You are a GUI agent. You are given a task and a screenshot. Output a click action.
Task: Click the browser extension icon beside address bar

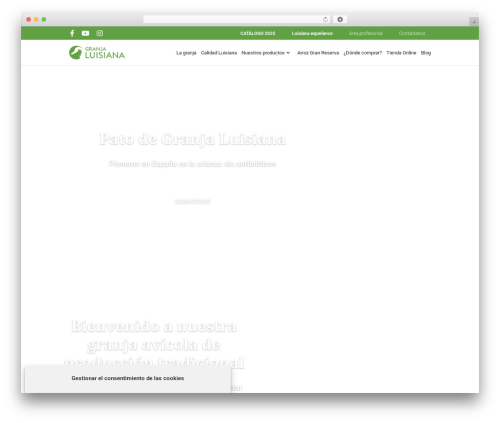pyautogui.click(x=340, y=19)
